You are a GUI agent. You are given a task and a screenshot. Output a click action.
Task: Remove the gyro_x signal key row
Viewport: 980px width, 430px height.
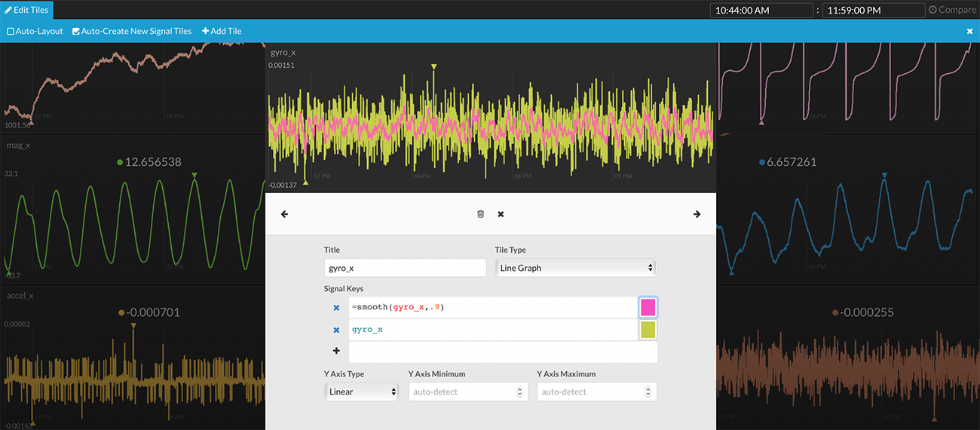(x=336, y=330)
